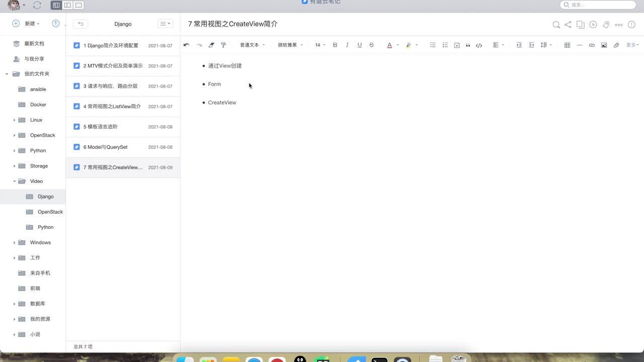Open note 6 Model与QuerySet
This screenshot has width=644, height=362.
coord(123,147)
